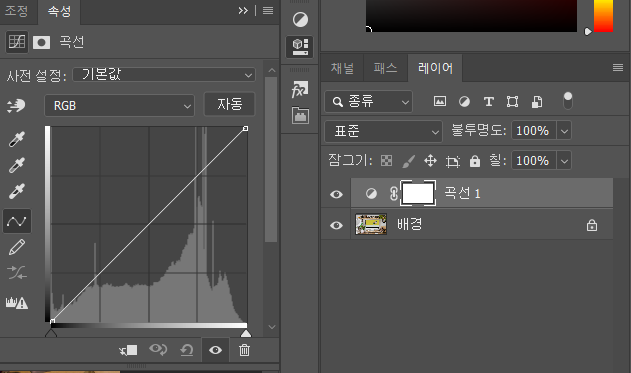Clip adjustment to layer below icon
This screenshot has height=373, width=631.
[128, 350]
